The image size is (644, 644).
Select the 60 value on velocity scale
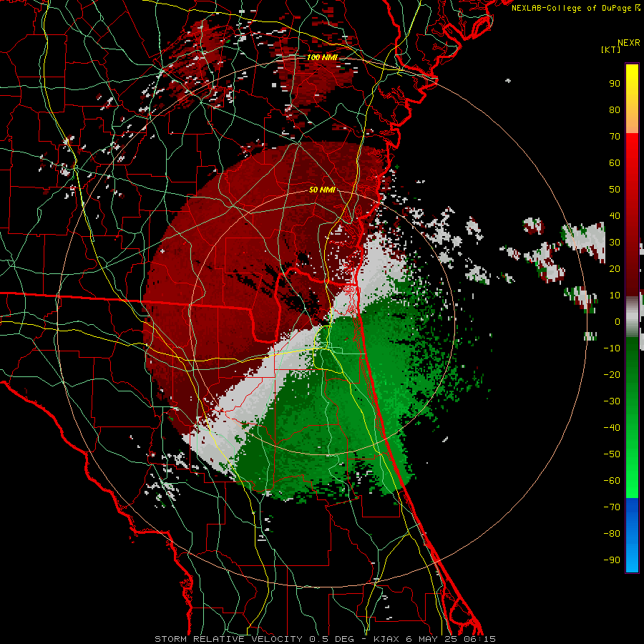[615, 163]
